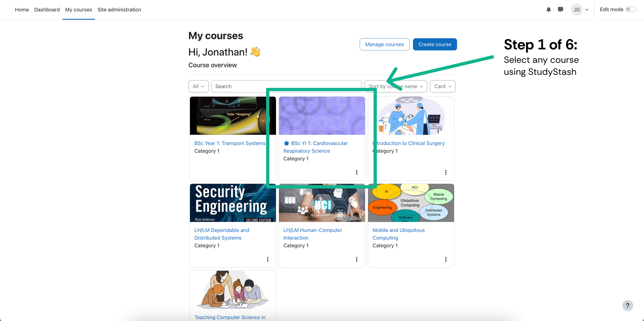Open actions menu for Cardiovascular Respiratory Science
Viewport: 644px width, 321px height.
click(x=357, y=172)
